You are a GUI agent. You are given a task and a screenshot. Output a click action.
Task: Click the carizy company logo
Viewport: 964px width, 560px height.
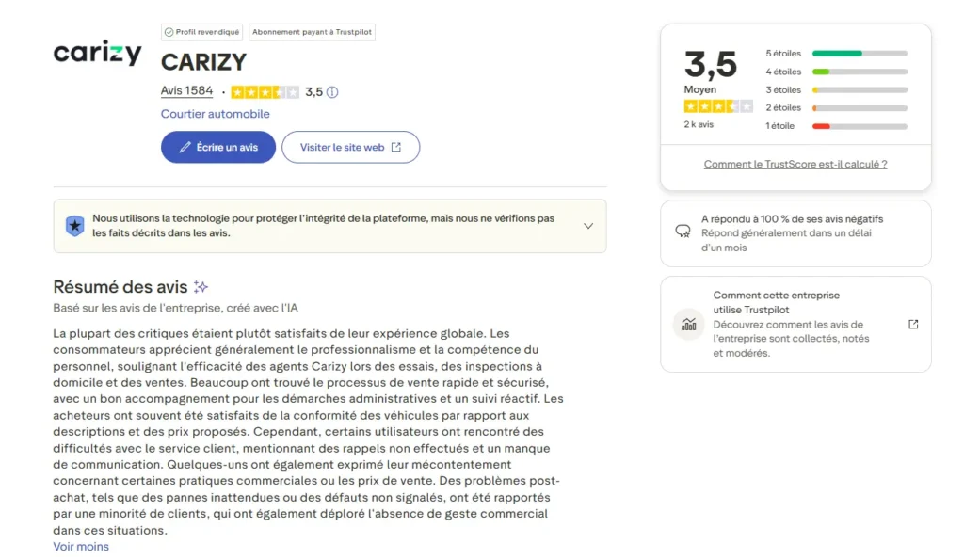pyautogui.click(x=97, y=54)
